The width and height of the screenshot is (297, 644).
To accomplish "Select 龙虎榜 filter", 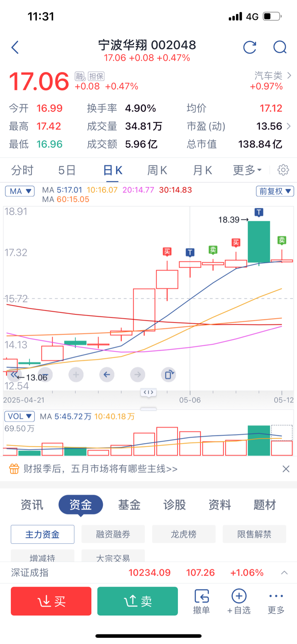I will pyautogui.click(x=184, y=534).
